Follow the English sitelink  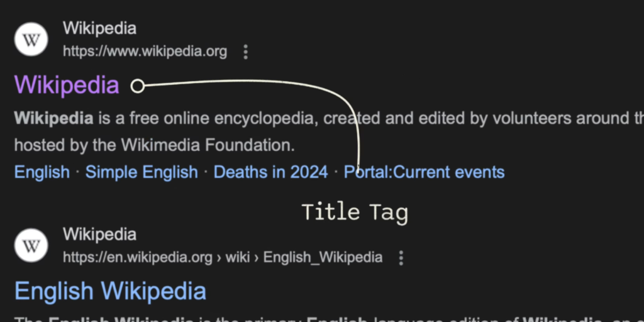(42, 172)
